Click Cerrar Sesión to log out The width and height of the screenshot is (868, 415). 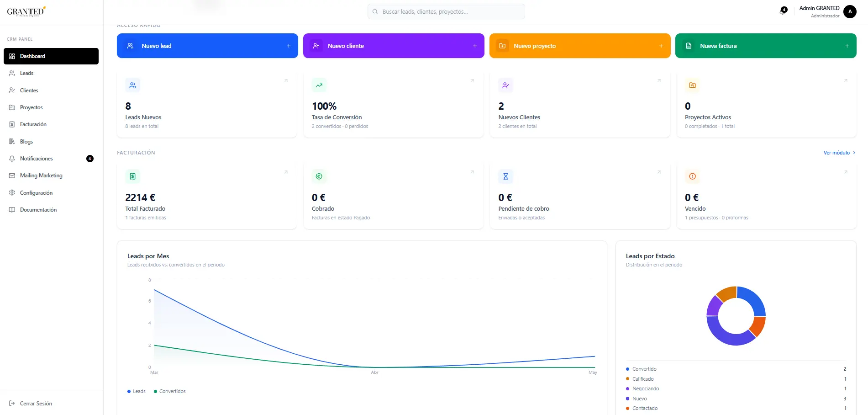51,404
